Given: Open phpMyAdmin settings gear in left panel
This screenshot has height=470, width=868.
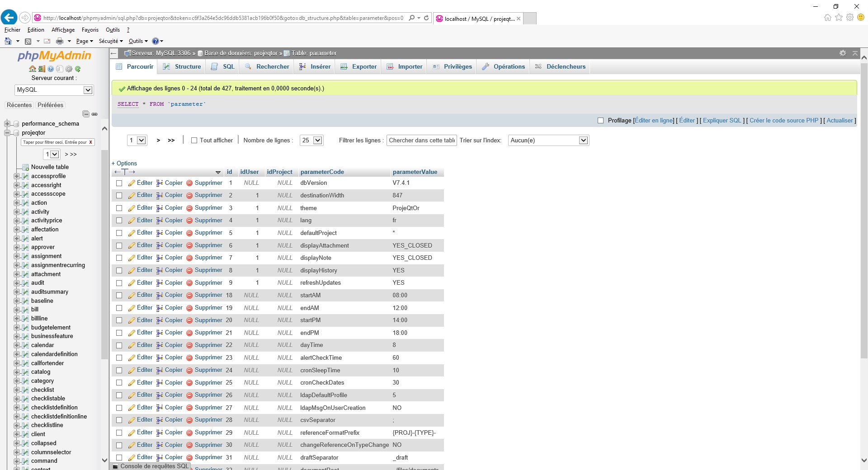Looking at the screenshot, I should [69, 69].
